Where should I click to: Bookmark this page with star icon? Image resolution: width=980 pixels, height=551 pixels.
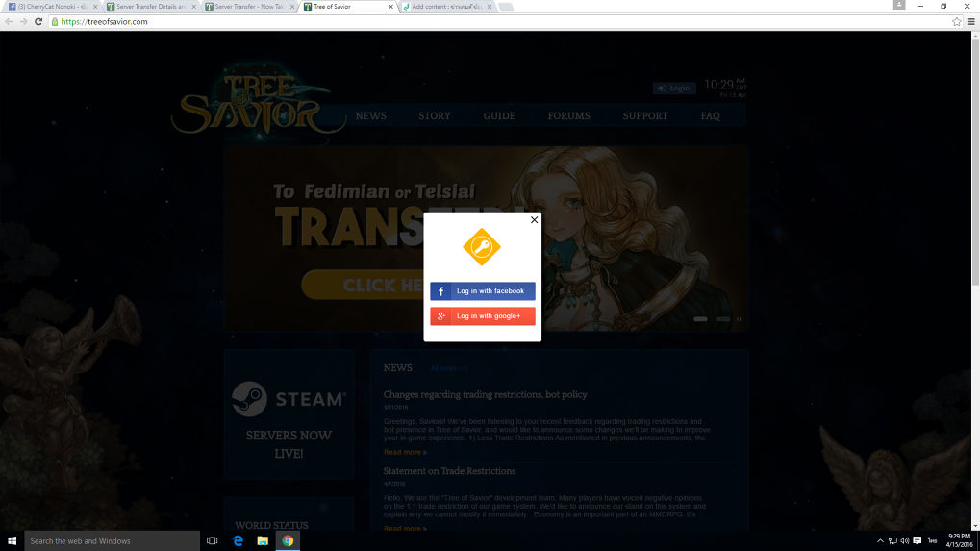(x=956, y=21)
